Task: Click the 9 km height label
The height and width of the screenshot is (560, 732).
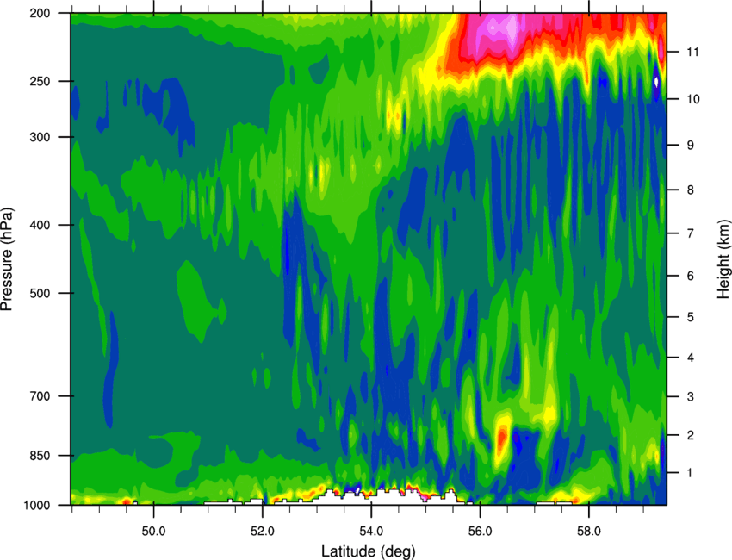Action: click(x=690, y=146)
